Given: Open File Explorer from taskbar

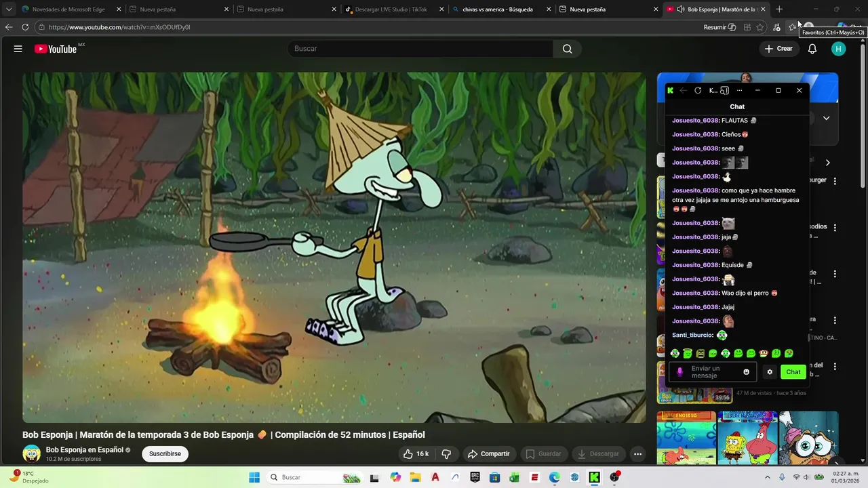Looking at the screenshot, I should coord(415,477).
